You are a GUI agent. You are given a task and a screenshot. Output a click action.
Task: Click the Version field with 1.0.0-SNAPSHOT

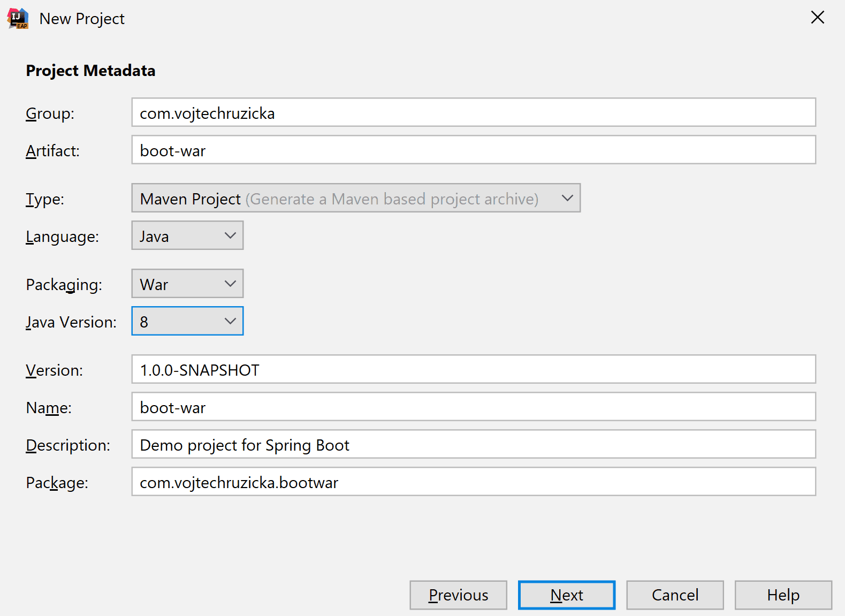click(473, 369)
